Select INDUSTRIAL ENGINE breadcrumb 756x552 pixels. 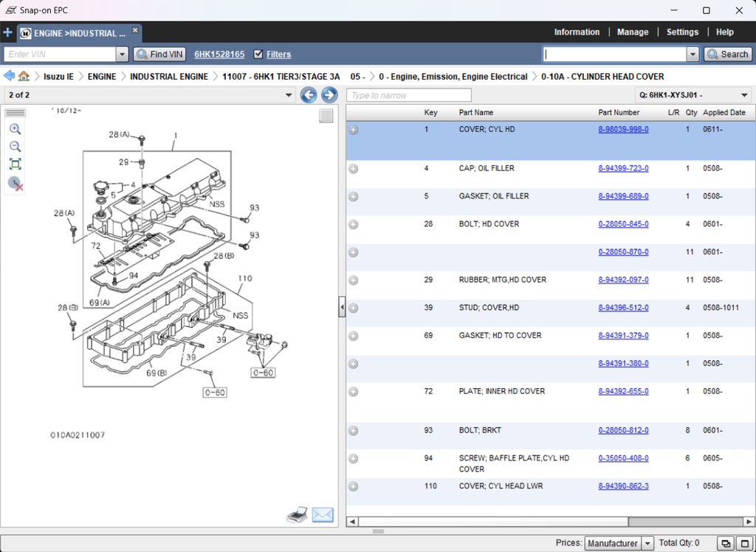coord(169,77)
